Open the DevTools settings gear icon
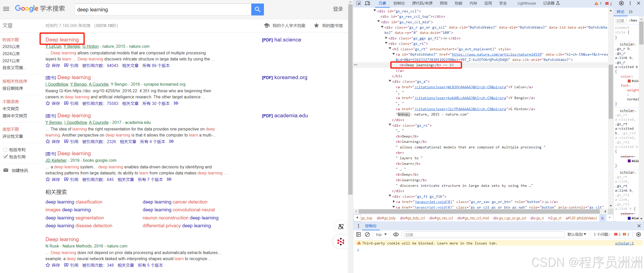 (621, 3)
